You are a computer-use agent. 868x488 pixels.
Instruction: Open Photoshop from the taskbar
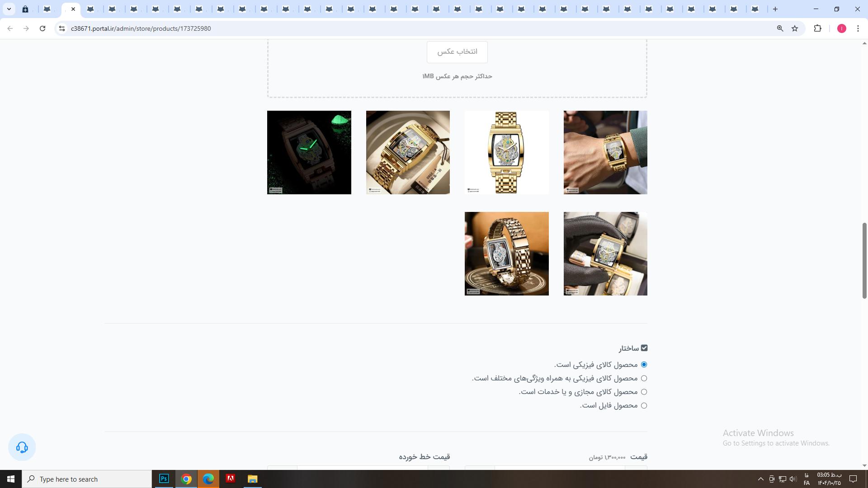(x=164, y=479)
